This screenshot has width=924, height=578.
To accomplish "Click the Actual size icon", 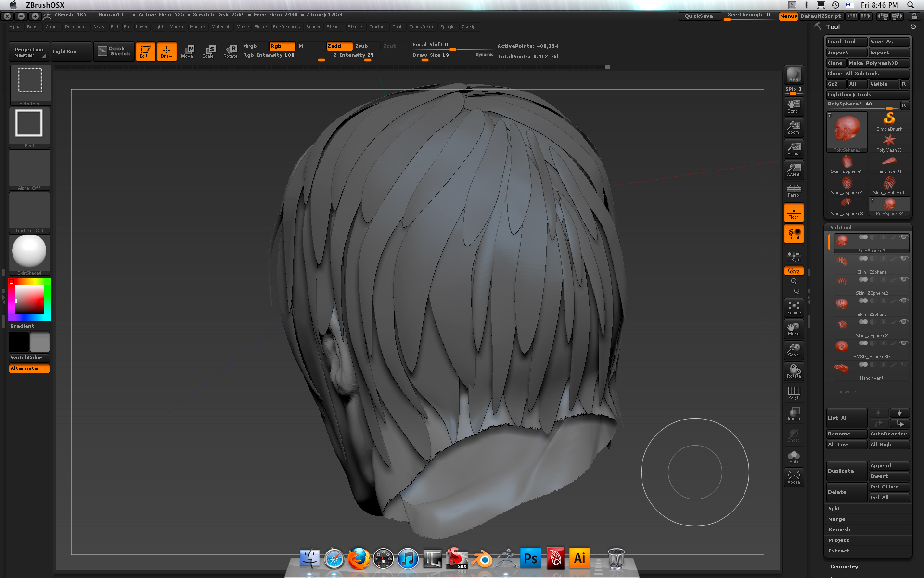I will 794,148.
